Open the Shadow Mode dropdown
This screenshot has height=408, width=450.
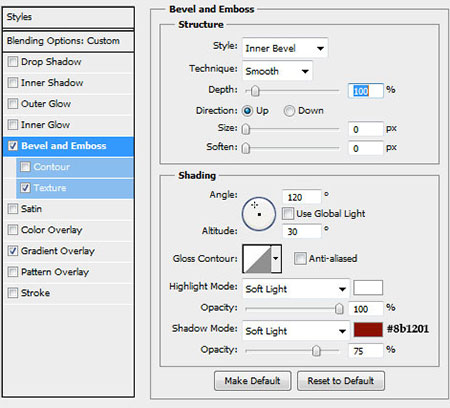[x=296, y=331]
